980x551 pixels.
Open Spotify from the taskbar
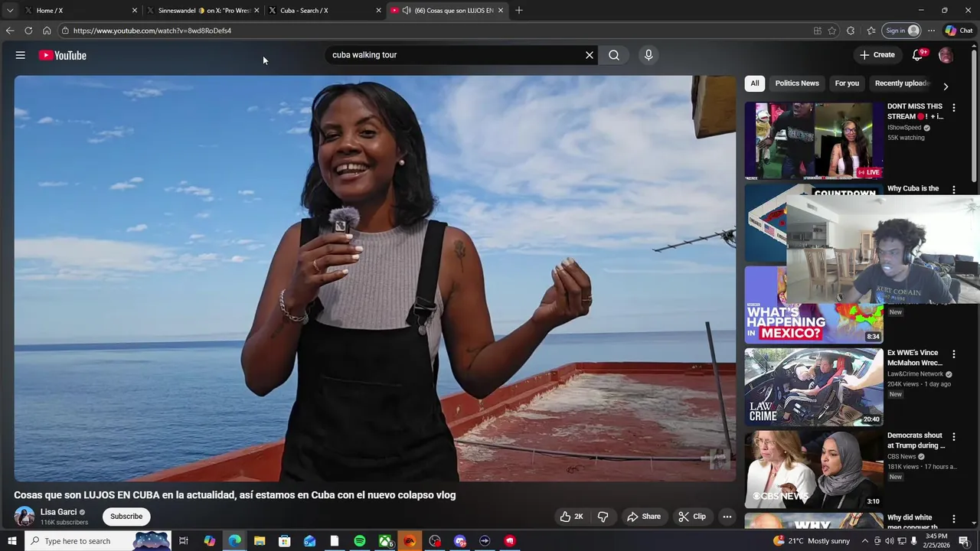pos(360,541)
